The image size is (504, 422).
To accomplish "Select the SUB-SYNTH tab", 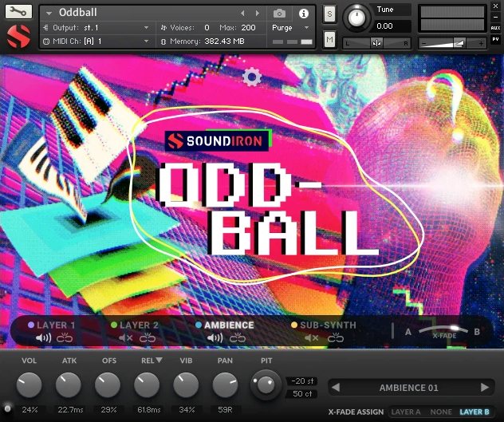I will click(x=324, y=325).
